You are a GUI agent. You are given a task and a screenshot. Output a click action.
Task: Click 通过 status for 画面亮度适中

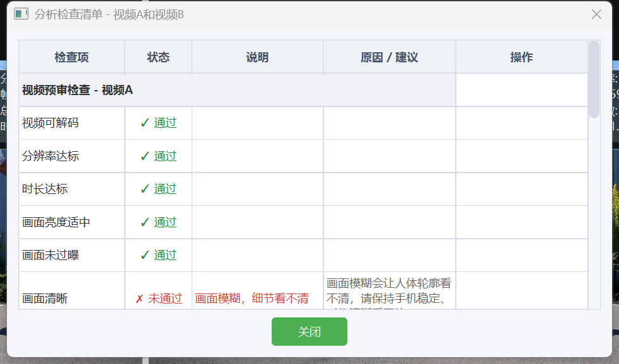158,222
